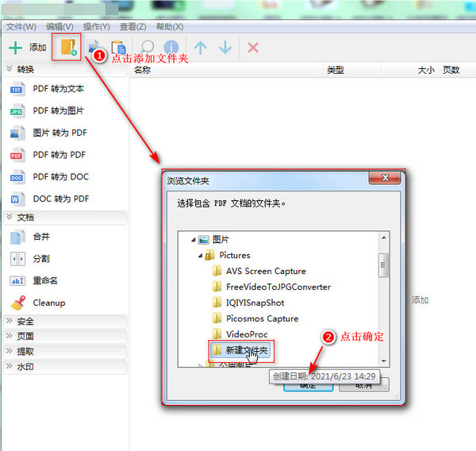Open the 文件(W) menu
This screenshot has height=451, width=476.
tap(21, 27)
